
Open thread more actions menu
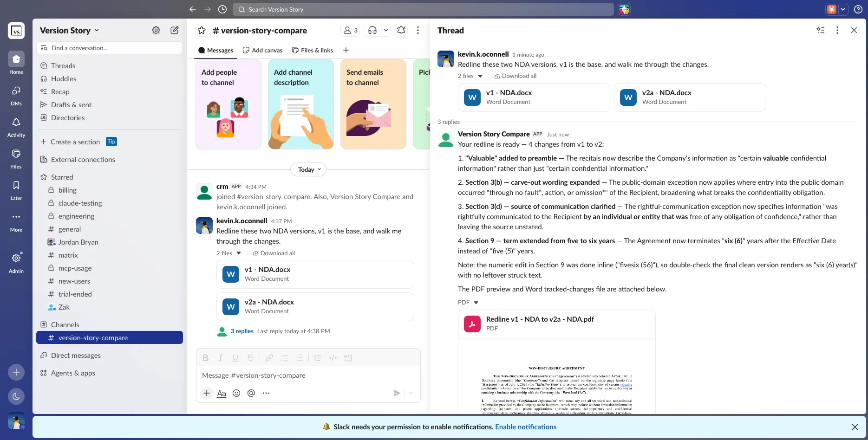[x=837, y=30]
